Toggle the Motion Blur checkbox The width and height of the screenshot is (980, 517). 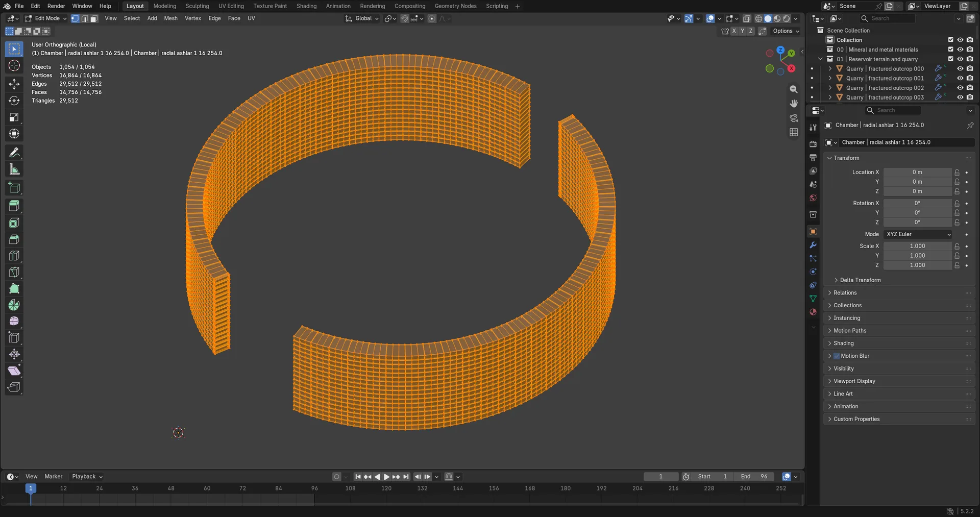pos(837,356)
